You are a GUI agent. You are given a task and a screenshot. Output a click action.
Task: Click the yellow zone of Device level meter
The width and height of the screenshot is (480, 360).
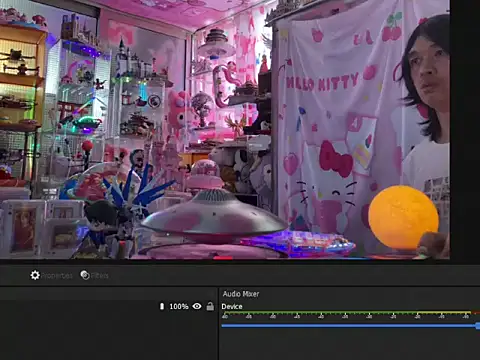point(444,313)
